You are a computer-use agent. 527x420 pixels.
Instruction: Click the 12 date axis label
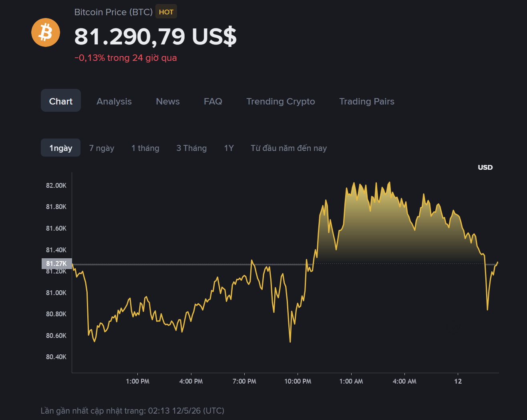pos(458,381)
